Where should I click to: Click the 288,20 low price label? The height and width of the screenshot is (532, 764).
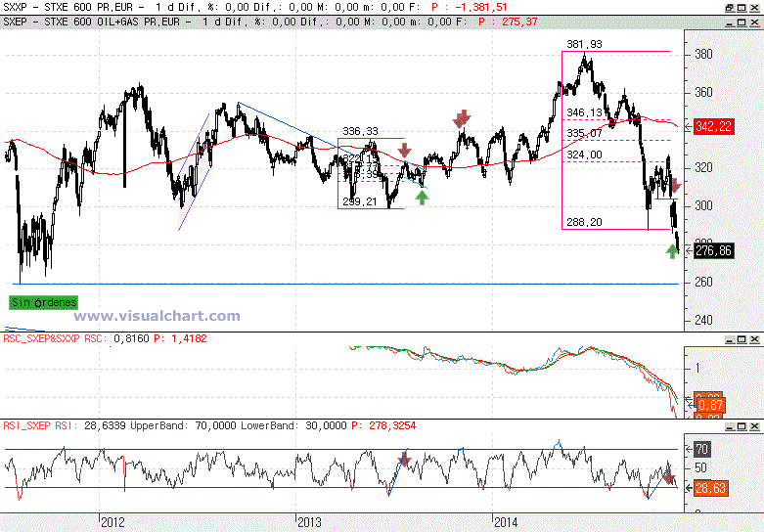click(x=584, y=222)
